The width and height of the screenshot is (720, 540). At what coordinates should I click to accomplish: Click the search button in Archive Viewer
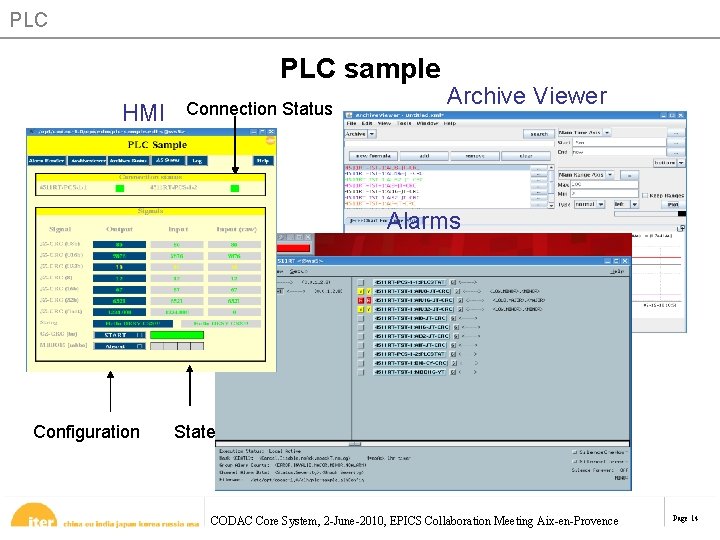pos(539,134)
